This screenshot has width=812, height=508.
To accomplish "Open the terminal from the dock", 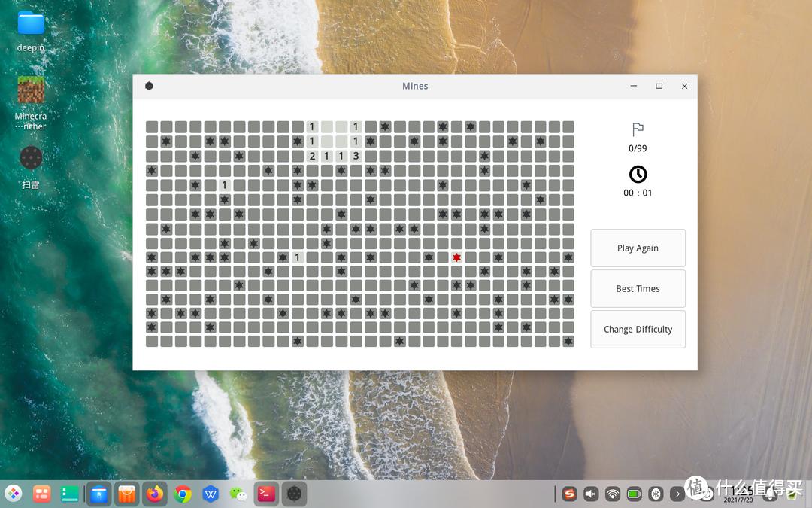I will click(x=266, y=494).
